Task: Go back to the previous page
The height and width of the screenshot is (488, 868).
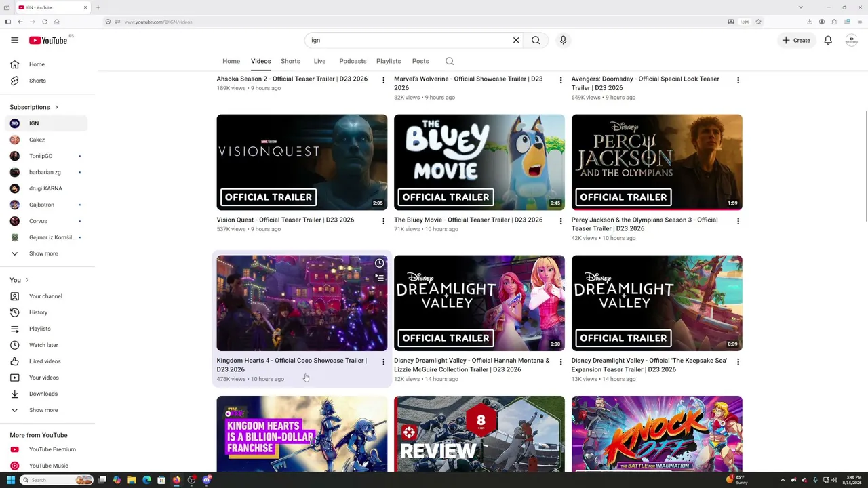Action: tap(20, 22)
